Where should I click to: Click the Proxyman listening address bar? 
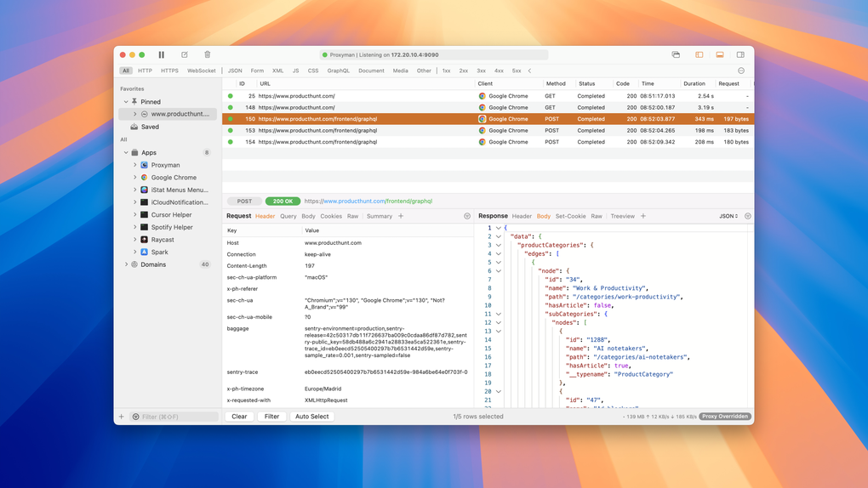(x=434, y=54)
